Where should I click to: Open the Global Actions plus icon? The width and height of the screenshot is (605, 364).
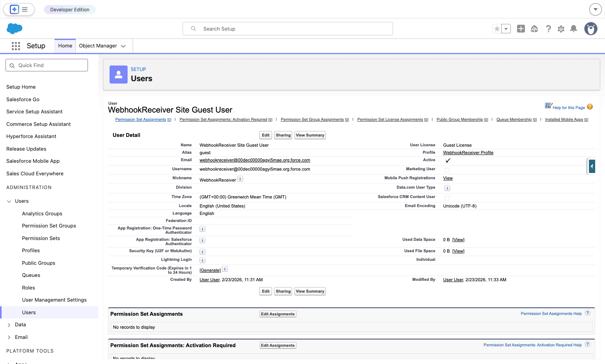click(x=521, y=29)
